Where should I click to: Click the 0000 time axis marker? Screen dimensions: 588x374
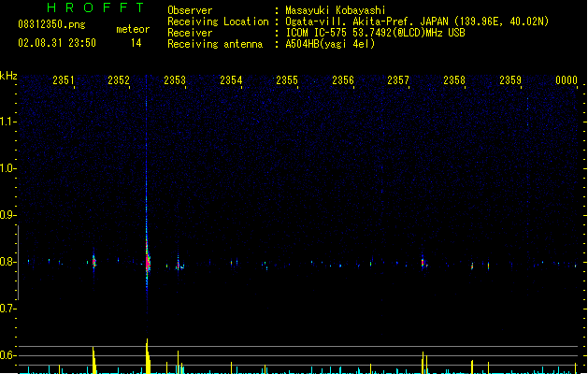566,80
